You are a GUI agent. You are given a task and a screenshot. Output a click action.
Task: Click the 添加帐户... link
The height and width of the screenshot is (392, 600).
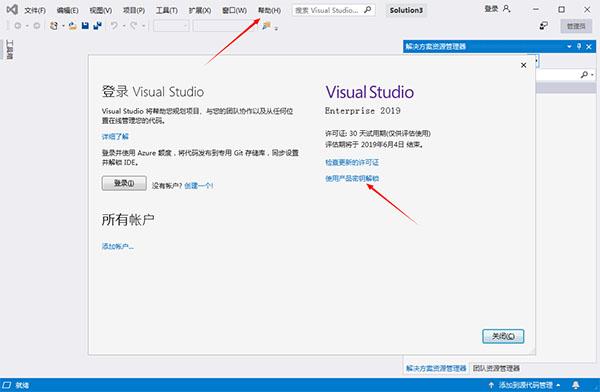pos(117,246)
